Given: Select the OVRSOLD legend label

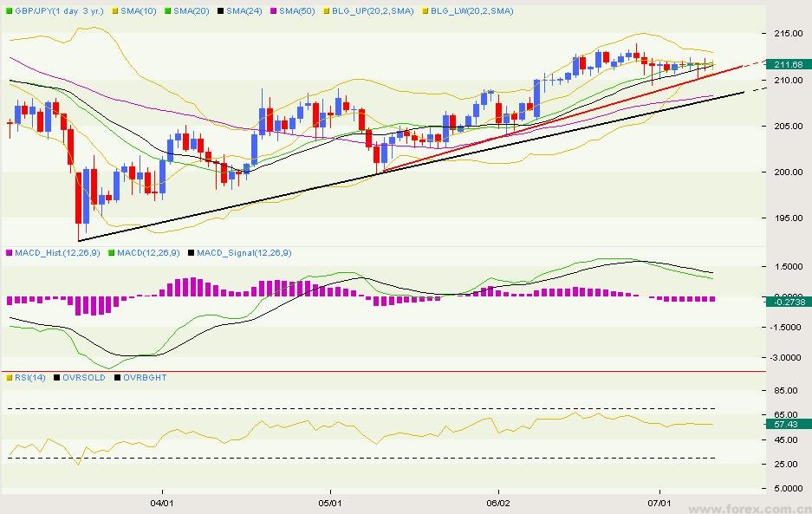Looking at the screenshot, I should [85, 377].
